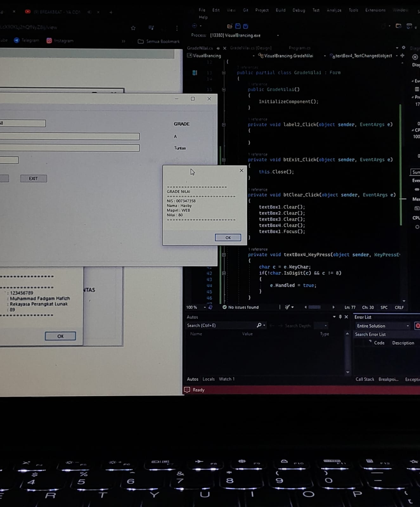The height and width of the screenshot is (507, 420).
Task: Switch to the Locals tab
Action: [x=209, y=379]
